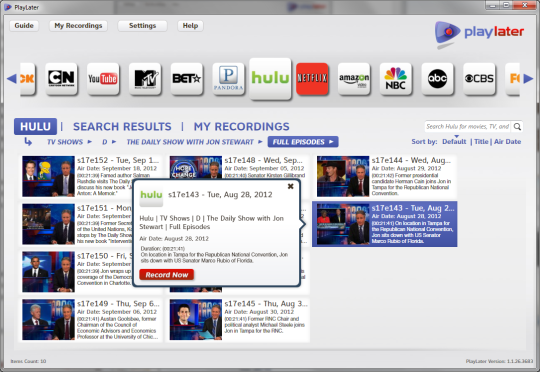Viewport: 540px width, 372px height.
Task: Close the episode details popup
Action: [x=291, y=186]
